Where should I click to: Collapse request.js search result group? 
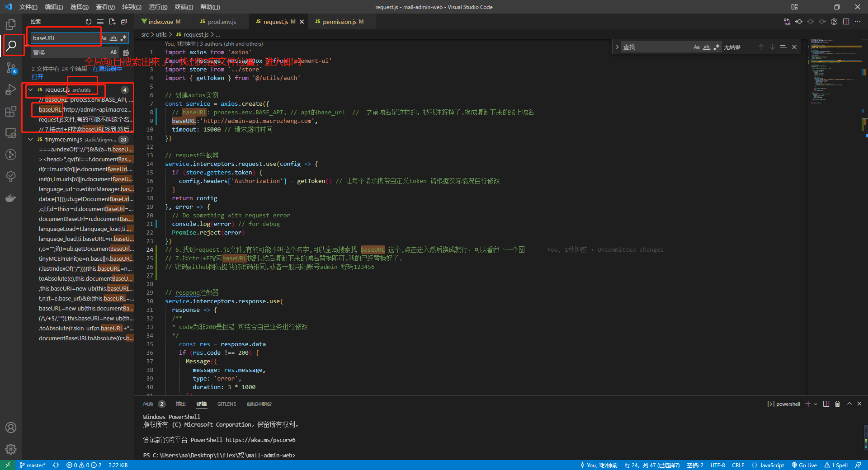coord(30,90)
